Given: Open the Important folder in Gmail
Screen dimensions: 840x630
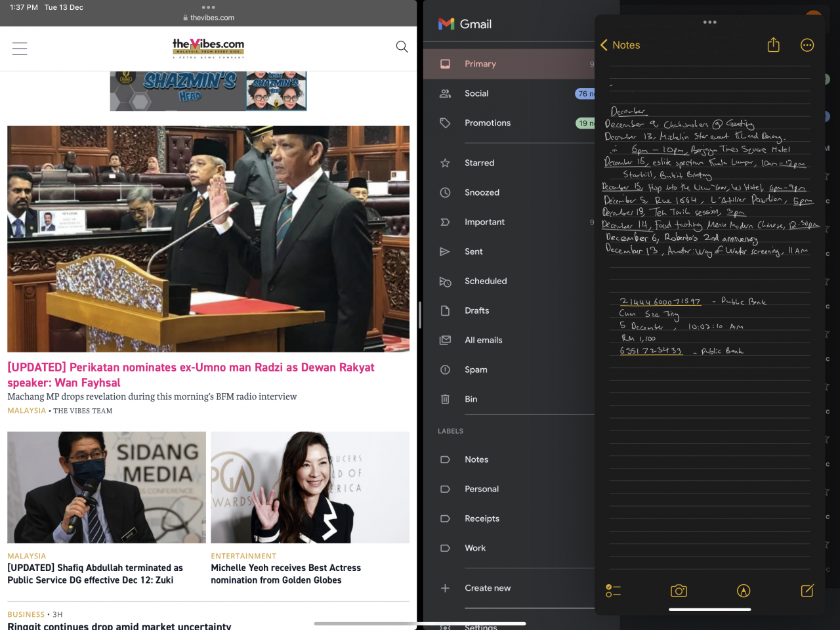Looking at the screenshot, I should coord(485,222).
